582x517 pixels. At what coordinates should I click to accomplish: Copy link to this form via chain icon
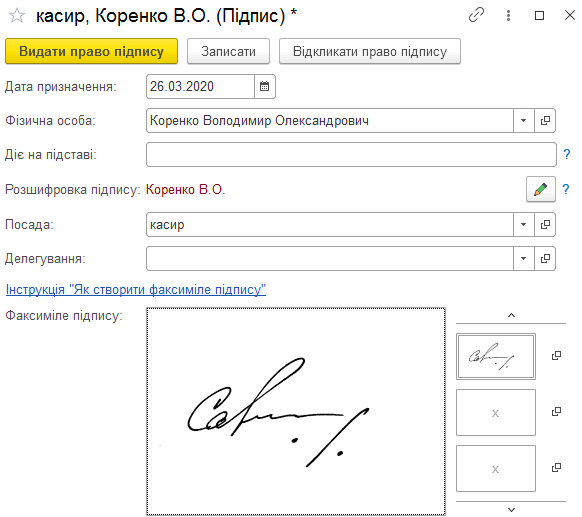click(476, 15)
